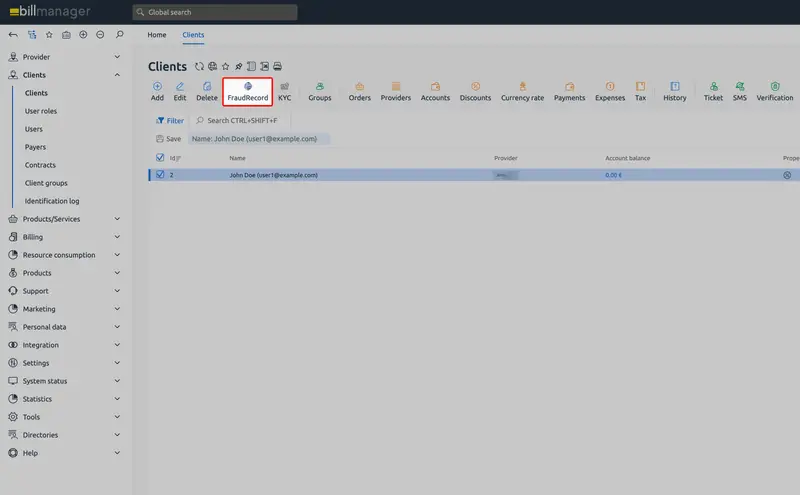Open Identification log in sidebar
This screenshot has height=495, width=800.
pos(52,201)
